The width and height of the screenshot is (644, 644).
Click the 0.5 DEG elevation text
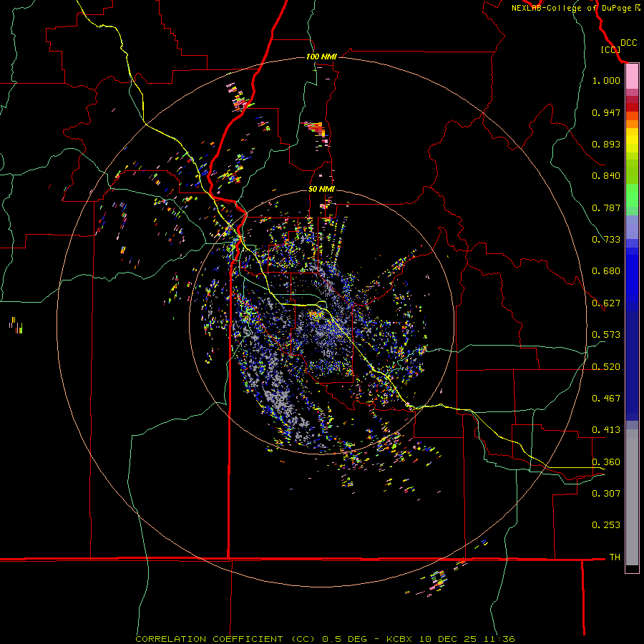tap(343, 639)
